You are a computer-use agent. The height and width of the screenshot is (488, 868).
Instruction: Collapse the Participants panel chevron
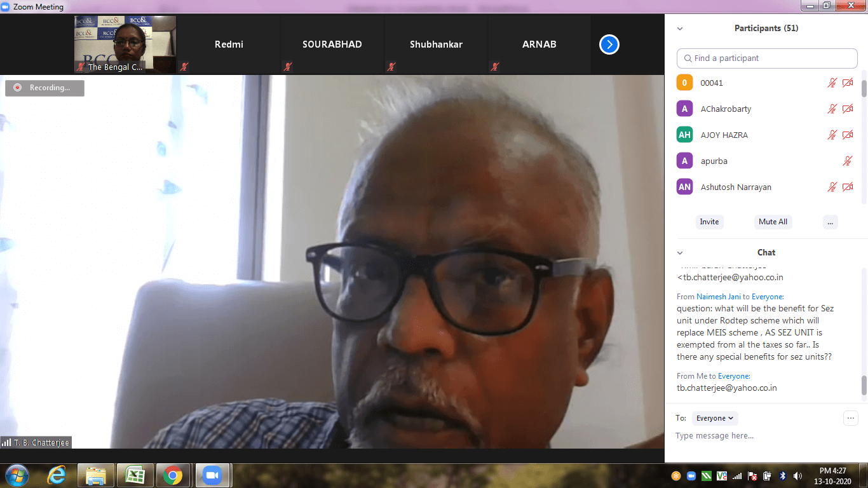click(680, 29)
